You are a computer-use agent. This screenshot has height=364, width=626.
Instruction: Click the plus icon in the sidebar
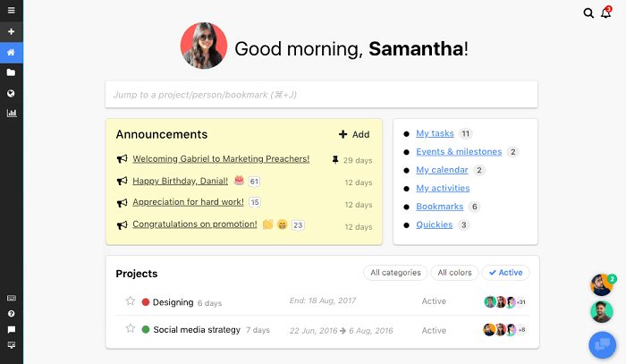(x=12, y=31)
